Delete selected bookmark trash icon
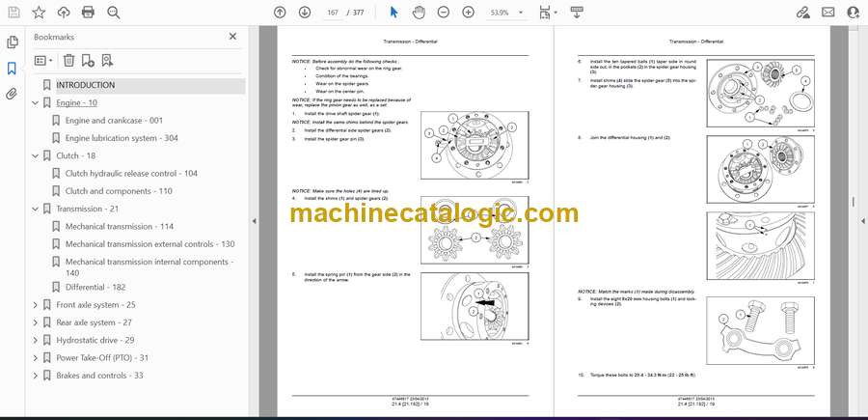 point(68,61)
